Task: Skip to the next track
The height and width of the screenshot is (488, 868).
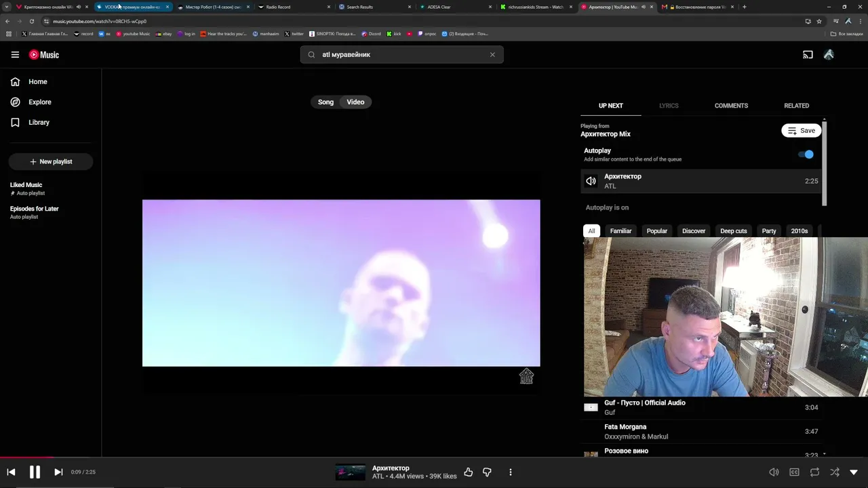Action: [x=58, y=472]
